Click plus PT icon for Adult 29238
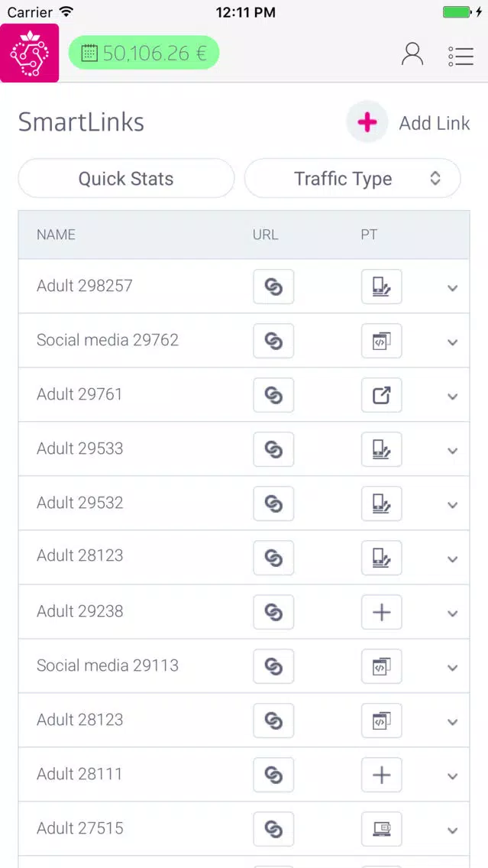 382,612
